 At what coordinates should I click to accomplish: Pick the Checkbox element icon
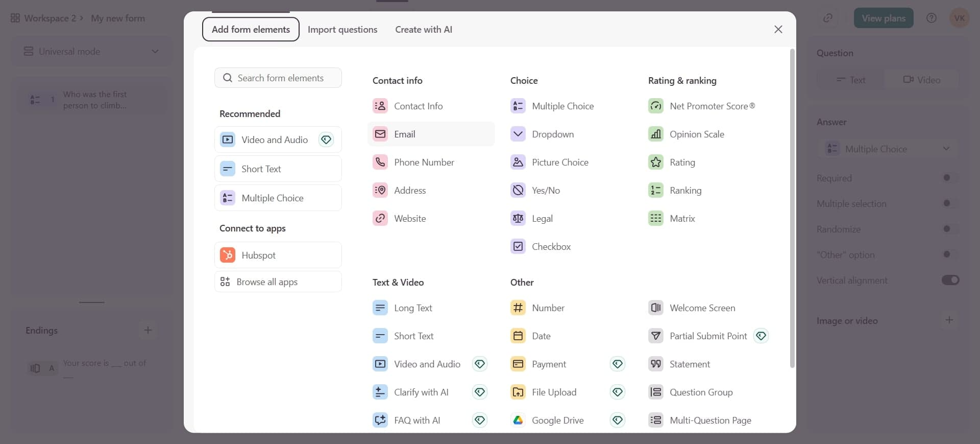click(518, 246)
